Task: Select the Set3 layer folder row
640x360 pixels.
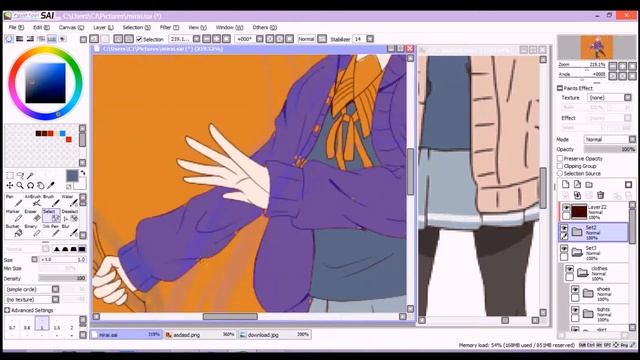Action: click(594, 253)
